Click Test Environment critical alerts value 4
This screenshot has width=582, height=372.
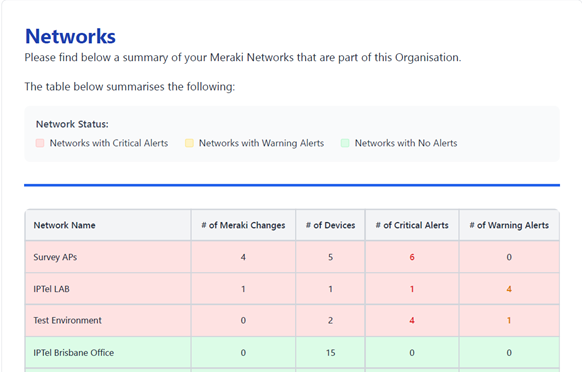click(x=412, y=320)
